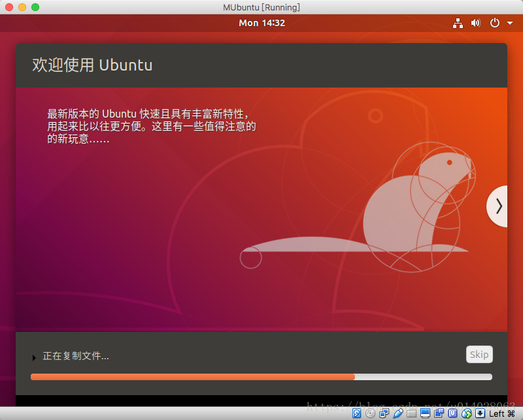Expand the 正在复制文件 details triangle
Screen dimensions: 523x420
click(x=34, y=358)
